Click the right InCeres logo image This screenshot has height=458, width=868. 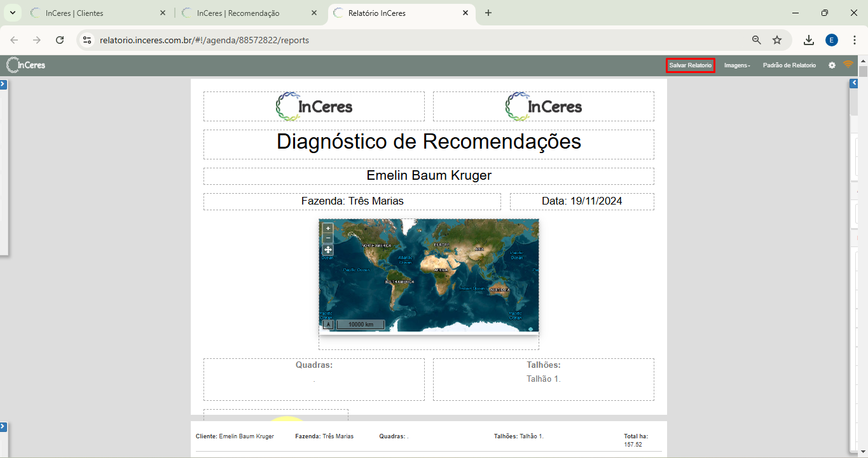click(x=544, y=106)
